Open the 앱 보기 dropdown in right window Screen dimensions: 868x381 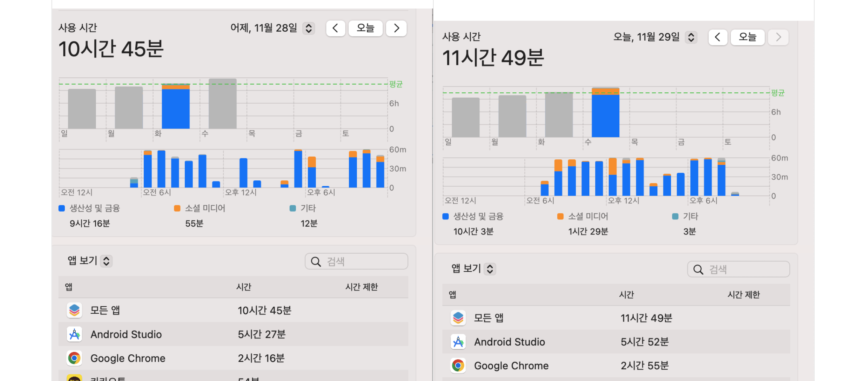[x=490, y=269]
